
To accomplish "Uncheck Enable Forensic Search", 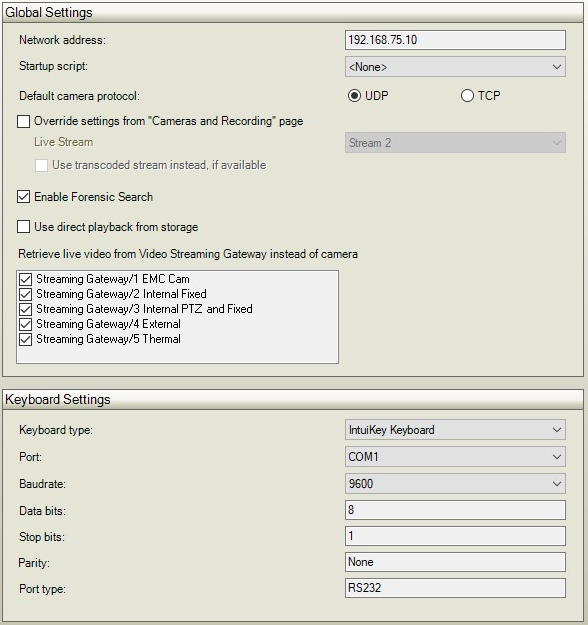I will point(24,197).
